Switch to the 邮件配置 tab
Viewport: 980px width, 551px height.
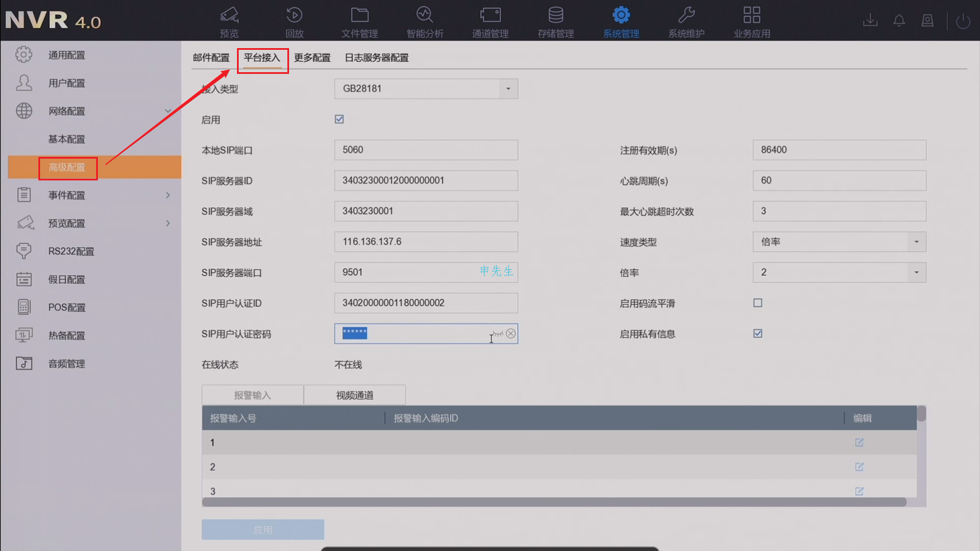[211, 57]
